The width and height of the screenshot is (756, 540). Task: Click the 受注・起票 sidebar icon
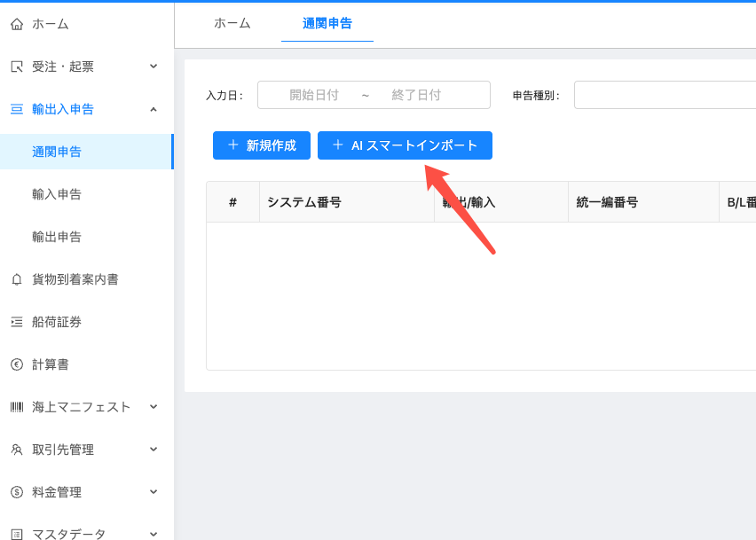pyautogui.click(x=17, y=67)
